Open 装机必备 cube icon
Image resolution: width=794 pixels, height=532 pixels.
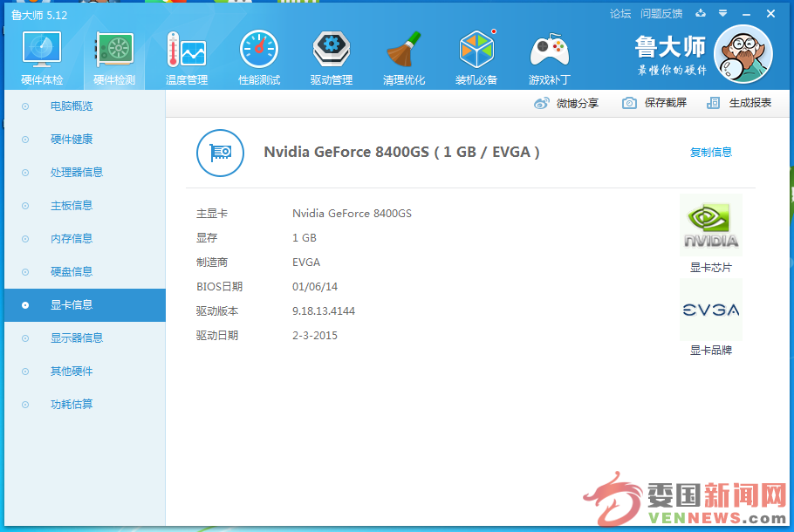[x=476, y=49]
